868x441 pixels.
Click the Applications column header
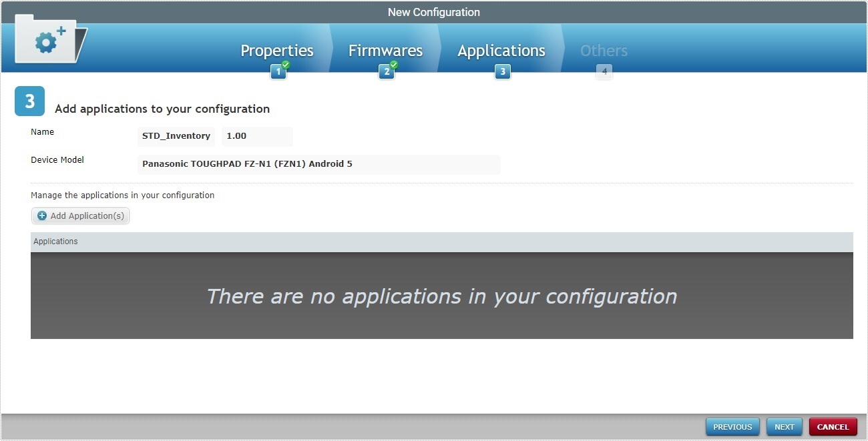(55, 241)
